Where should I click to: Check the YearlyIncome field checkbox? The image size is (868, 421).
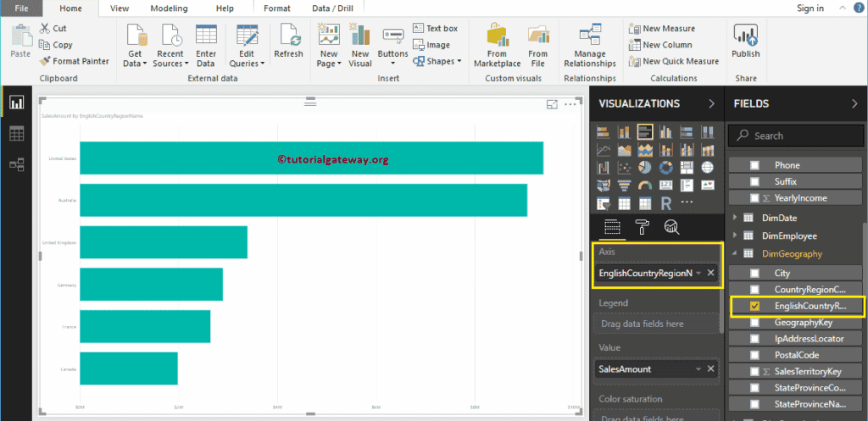(754, 198)
